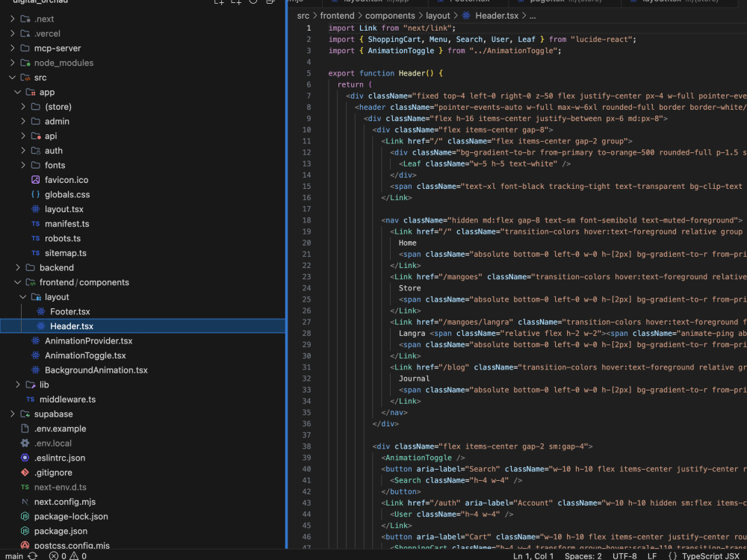Viewport: 747px width, 560px height.
Task: Collapse the frontend/components folder
Action: [18, 282]
